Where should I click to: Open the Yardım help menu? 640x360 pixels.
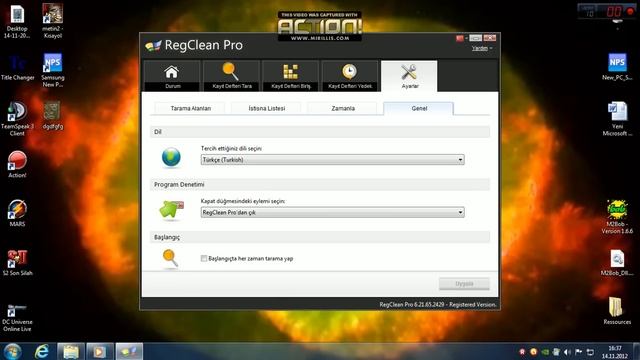click(482, 48)
